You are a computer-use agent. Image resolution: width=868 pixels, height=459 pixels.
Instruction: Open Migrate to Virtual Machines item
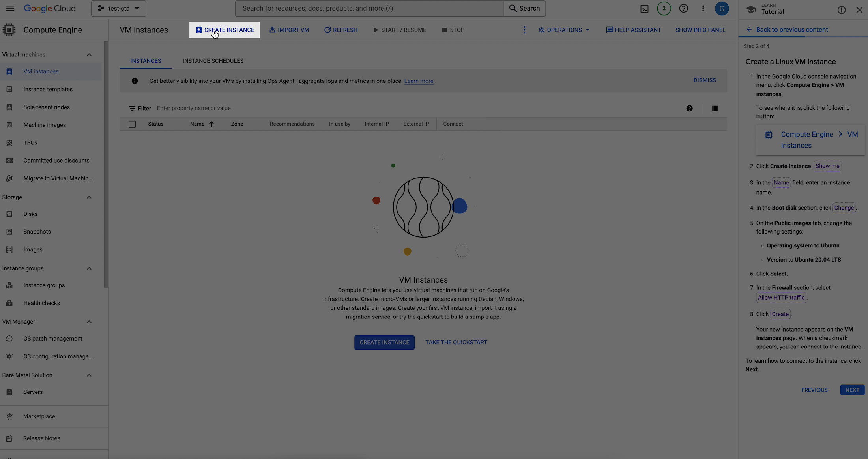51,178
